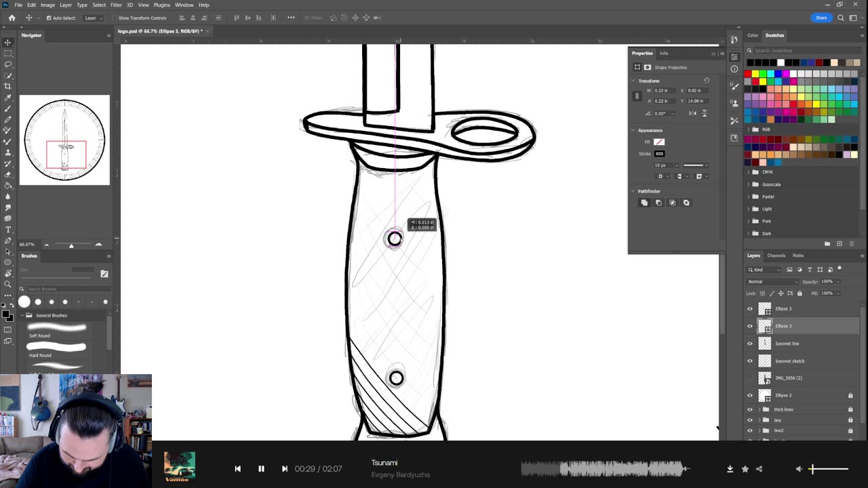
Task: Skip to next track in player
Action: point(285,468)
